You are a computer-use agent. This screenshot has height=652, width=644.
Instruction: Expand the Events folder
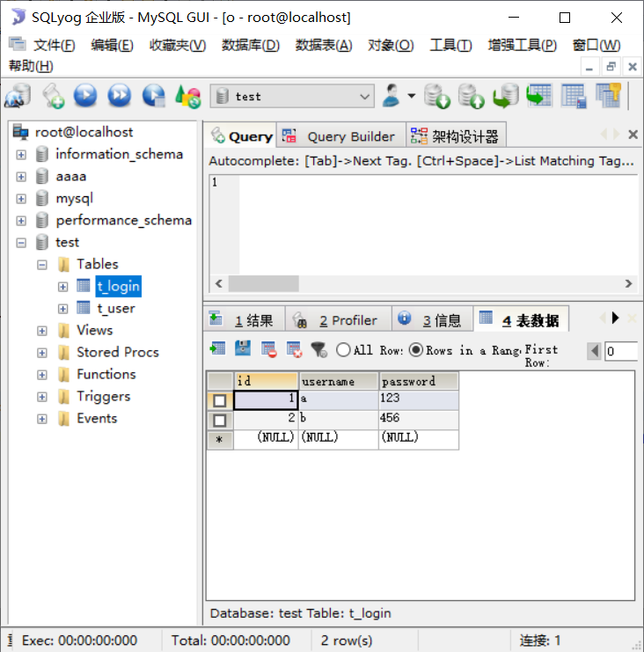[42, 419]
